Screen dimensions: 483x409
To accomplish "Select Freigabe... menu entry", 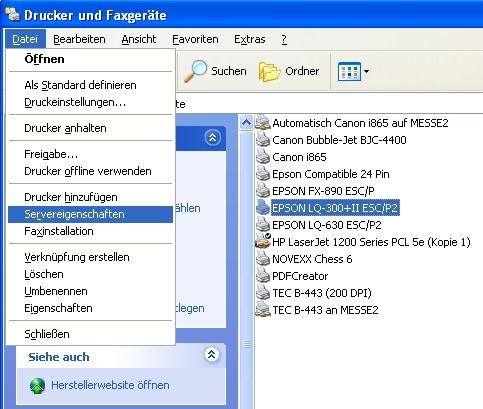I will (x=90, y=154).
